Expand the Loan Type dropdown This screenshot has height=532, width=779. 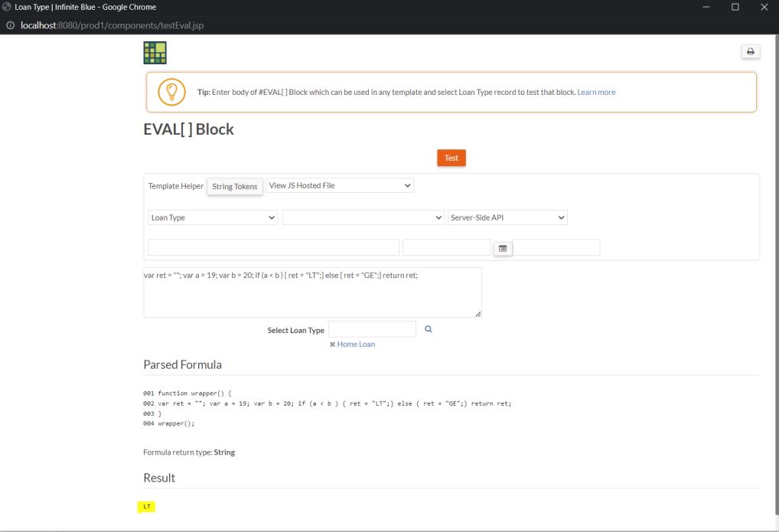[212, 217]
